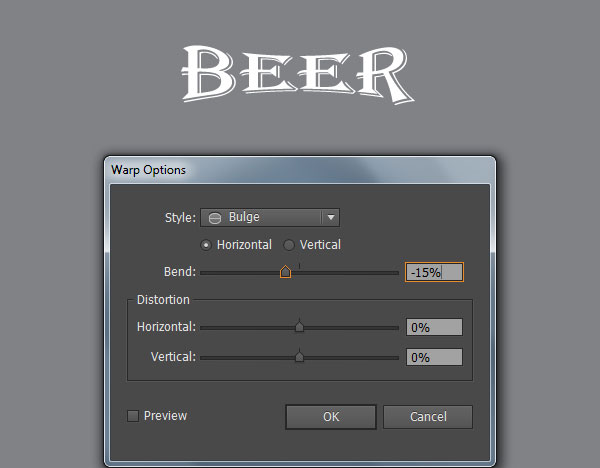Viewport: 600px width, 468px height.
Task: Click the Warp Options title bar
Action: pos(300,170)
